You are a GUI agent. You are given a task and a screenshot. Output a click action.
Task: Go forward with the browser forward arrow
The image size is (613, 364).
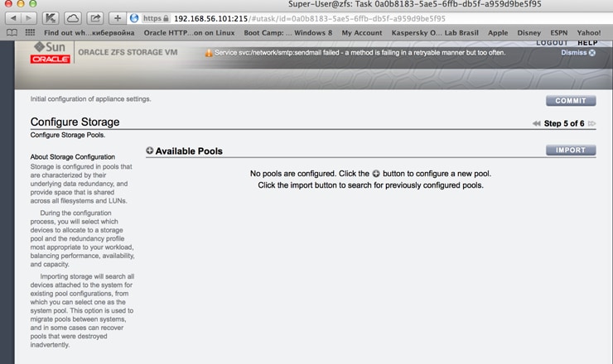click(x=29, y=18)
